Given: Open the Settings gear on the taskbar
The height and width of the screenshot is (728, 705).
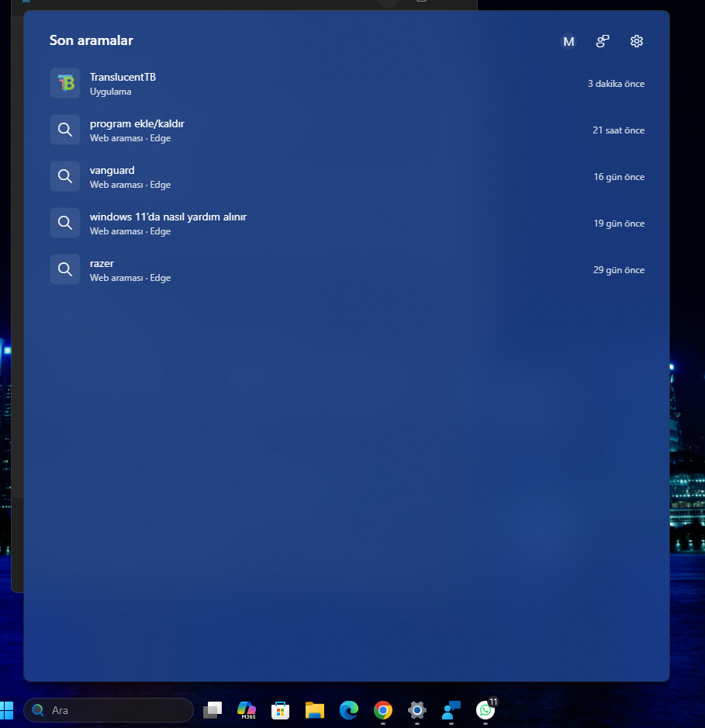Looking at the screenshot, I should coord(417,710).
